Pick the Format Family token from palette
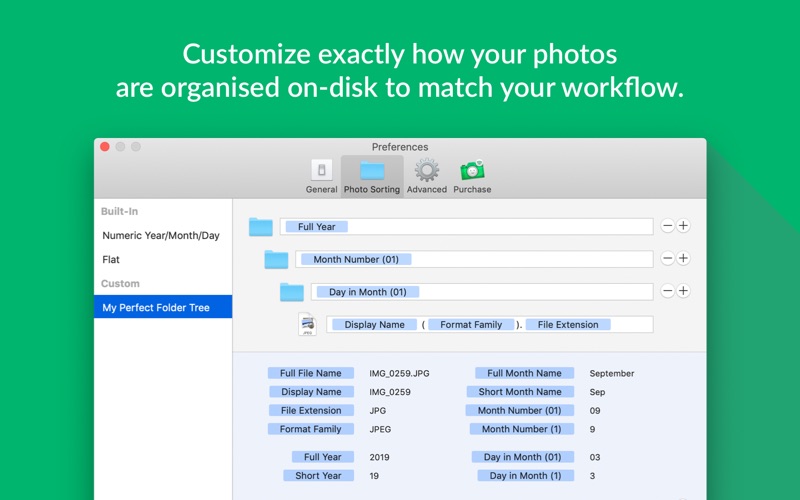This screenshot has width=800, height=500. point(311,429)
